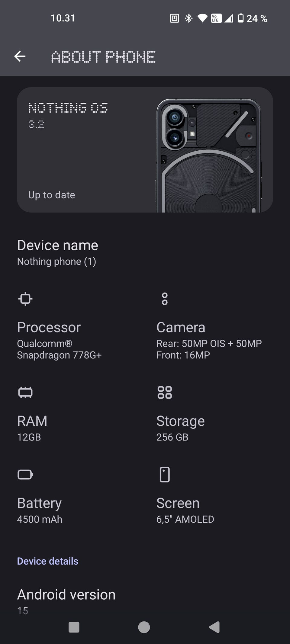Viewport: 290px width, 644px height.
Task: Tap the NFC status bar icon
Action: [x=174, y=18]
